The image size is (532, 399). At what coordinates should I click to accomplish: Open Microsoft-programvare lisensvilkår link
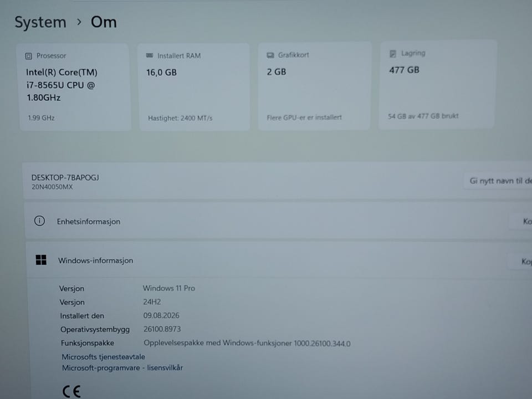point(122,368)
